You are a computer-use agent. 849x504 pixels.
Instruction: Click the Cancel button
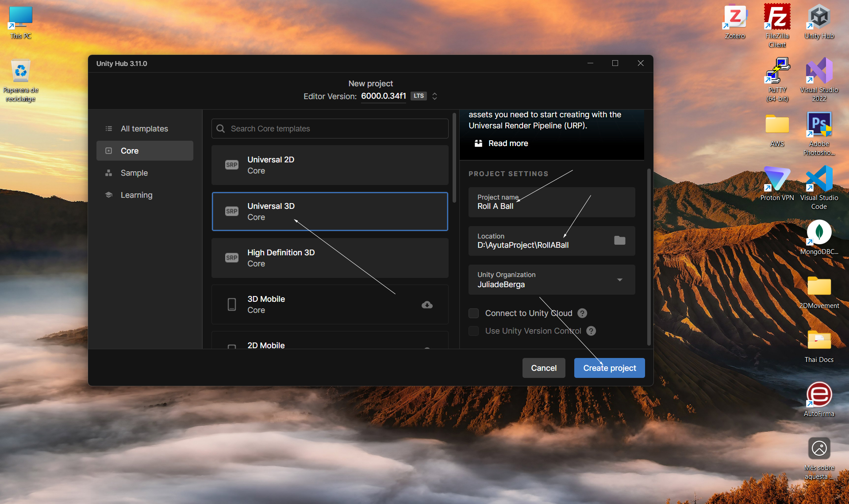tap(543, 368)
